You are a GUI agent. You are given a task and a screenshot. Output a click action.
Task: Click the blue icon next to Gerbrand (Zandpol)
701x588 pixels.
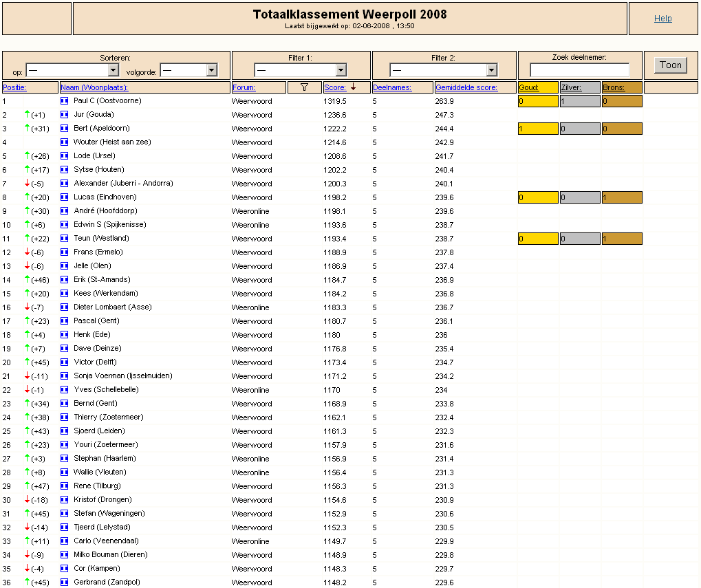coord(65,582)
